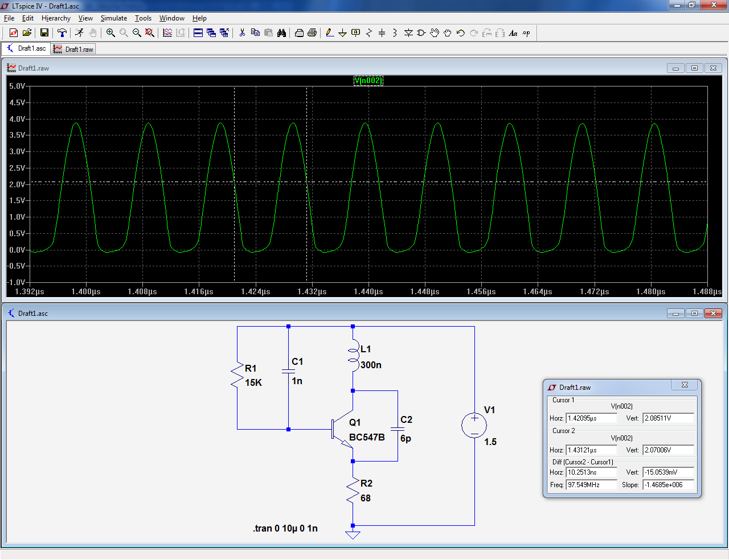Open the Simulate menu

113,18
